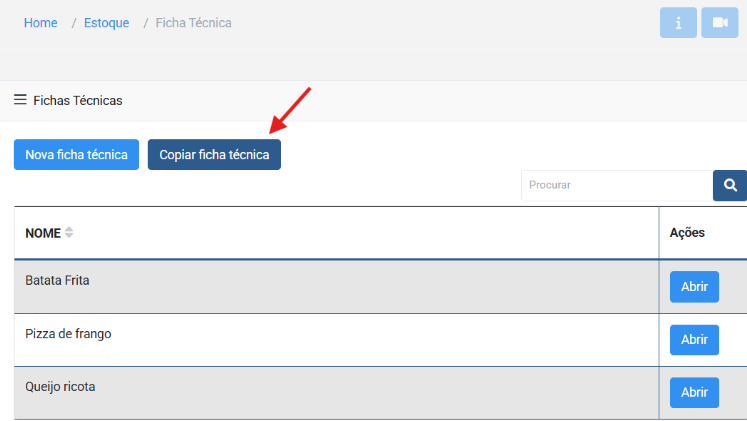Click the NOME column header
This screenshot has width=747, height=421.
pyautogui.click(x=43, y=232)
